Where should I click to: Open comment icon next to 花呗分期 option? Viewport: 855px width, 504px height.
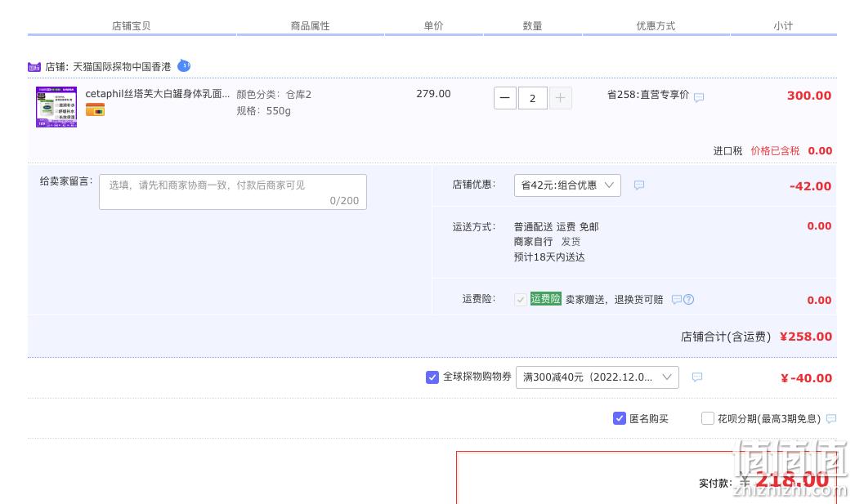[x=831, y=418]
